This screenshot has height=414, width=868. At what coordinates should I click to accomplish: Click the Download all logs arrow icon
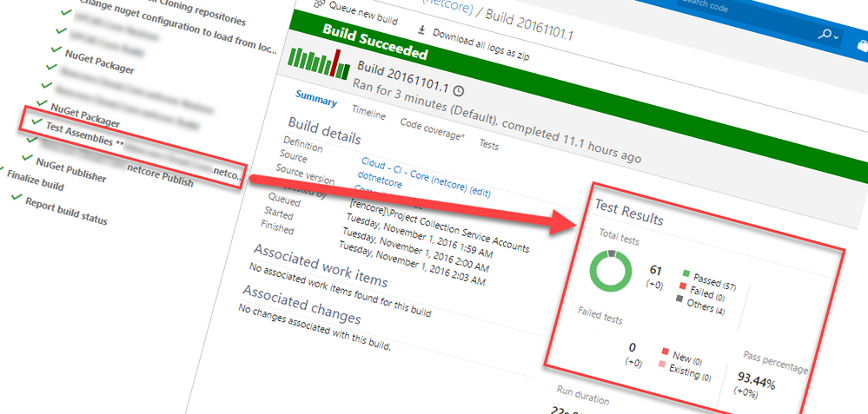click(422, 31)
